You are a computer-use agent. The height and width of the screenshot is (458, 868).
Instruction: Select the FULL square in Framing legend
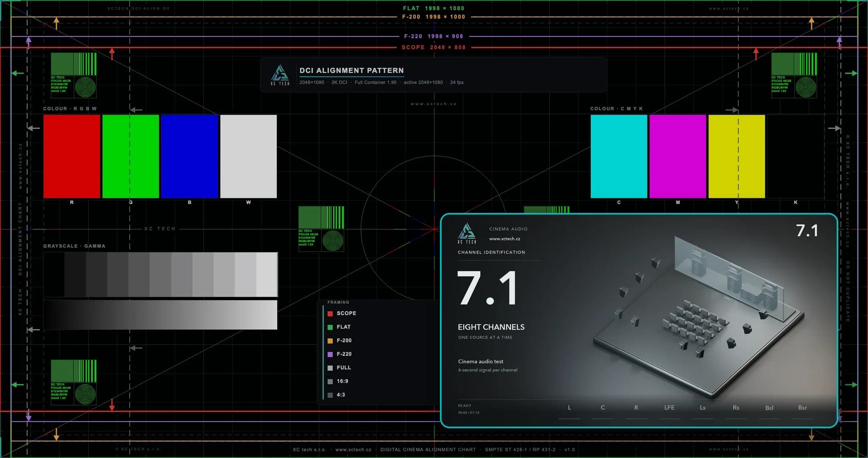point(330,368)
